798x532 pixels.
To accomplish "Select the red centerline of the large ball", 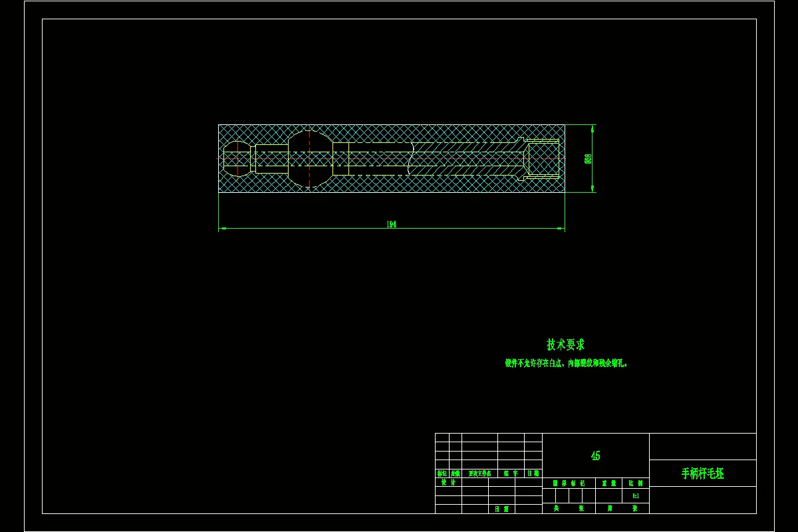I will [309, 158].
